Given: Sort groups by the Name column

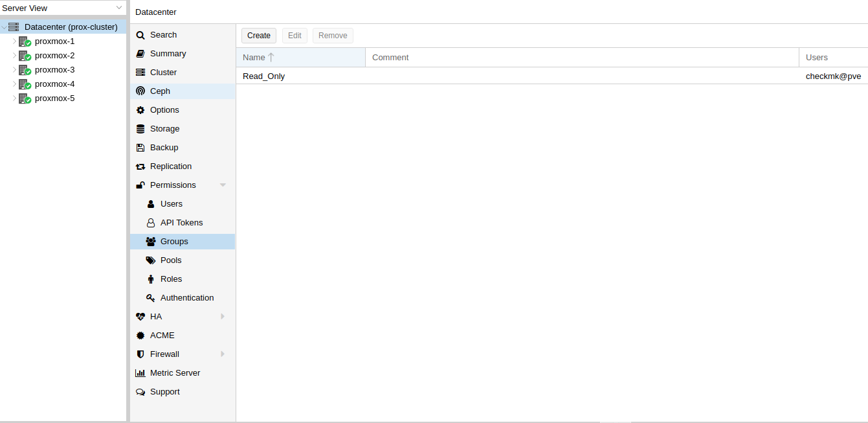Looking at the screenshot, I should coord(255,57).
